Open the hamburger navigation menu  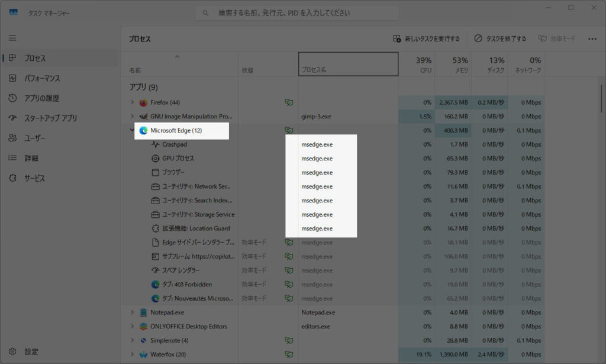[12, 38]
